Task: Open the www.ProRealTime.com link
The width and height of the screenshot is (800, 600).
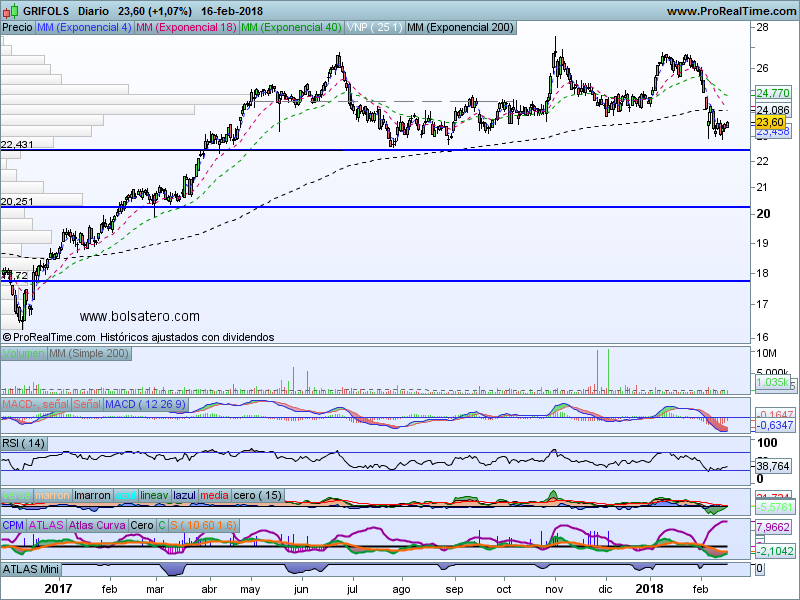Action: point(730,10)
